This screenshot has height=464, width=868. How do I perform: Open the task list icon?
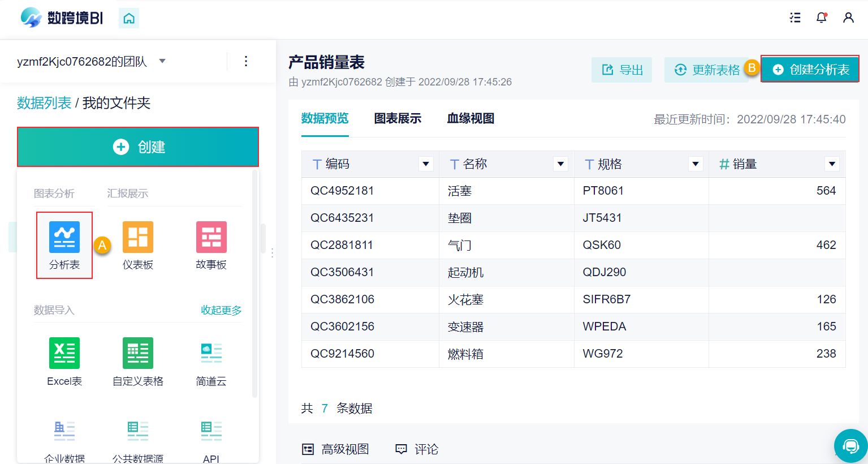[x=795, y=18]
